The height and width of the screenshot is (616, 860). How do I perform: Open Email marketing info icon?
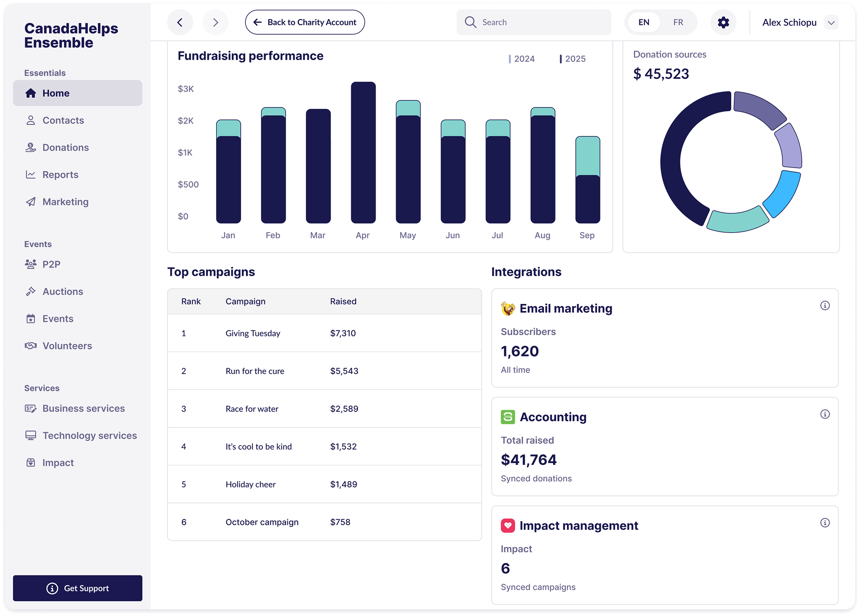pyautogui.click(x=825, y=306)
